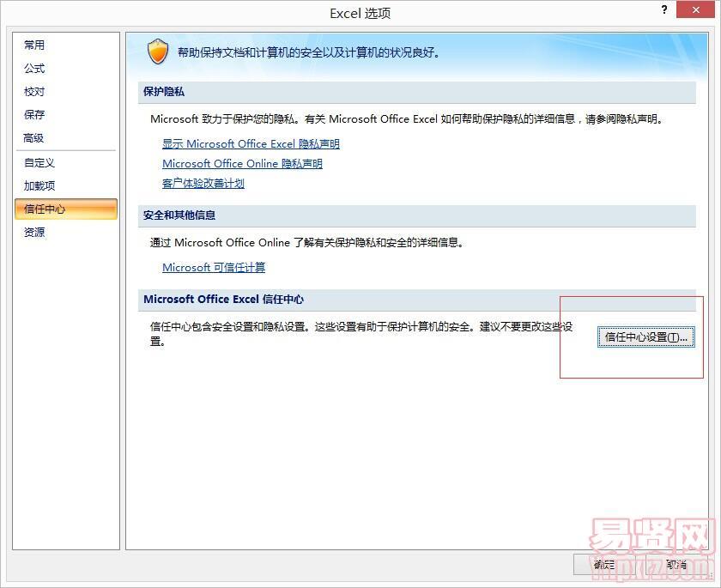Open Microsoft Office Online 隐私声明 link
This screenshot has width=721, height=588.
click(242, 164)
